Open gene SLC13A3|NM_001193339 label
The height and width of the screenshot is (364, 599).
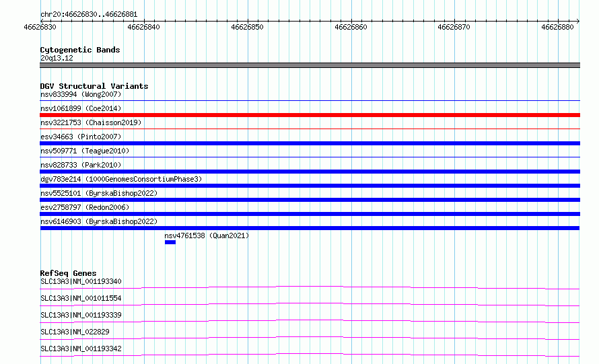click(x=81, y=315)
